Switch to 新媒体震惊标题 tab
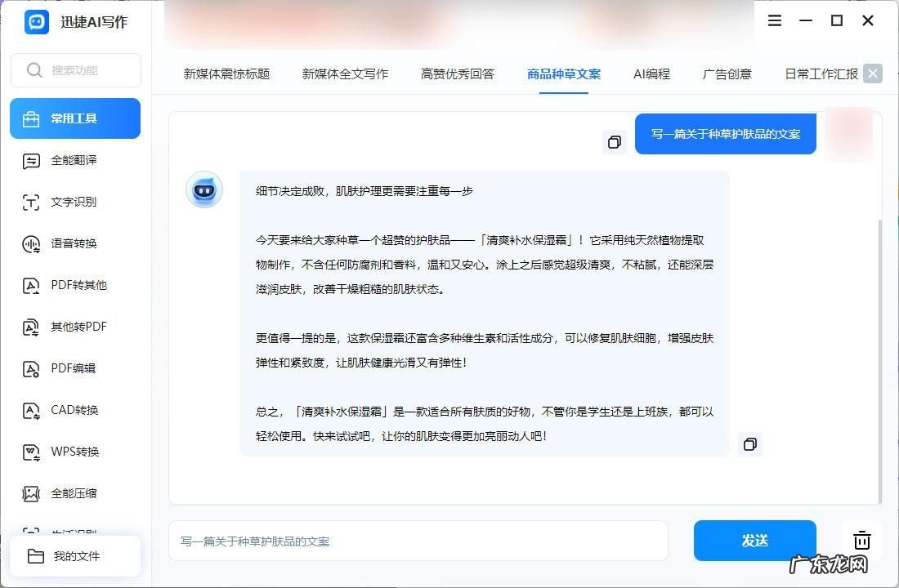Image resolution: width=899 pixels, height=588 pixels. 226,73
